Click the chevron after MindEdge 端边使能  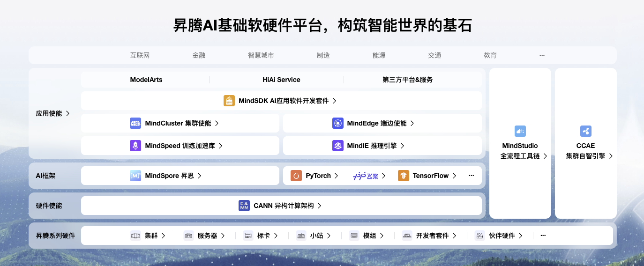coord(412,123)
